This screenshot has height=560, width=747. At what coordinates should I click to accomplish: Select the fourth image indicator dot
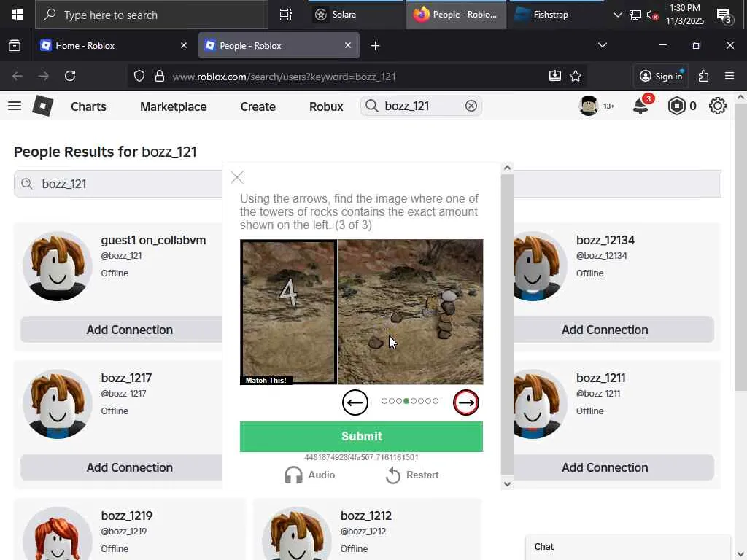(406, 401)
